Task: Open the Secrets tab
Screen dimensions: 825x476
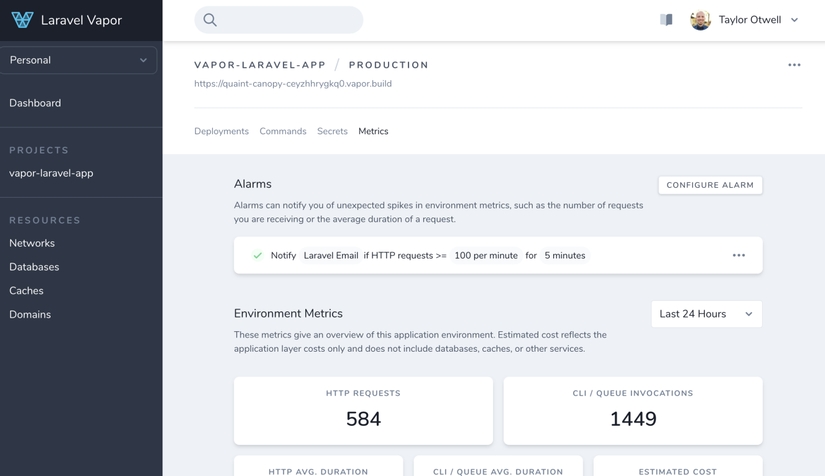Action: pyautogui.click(x=332, y=131)
